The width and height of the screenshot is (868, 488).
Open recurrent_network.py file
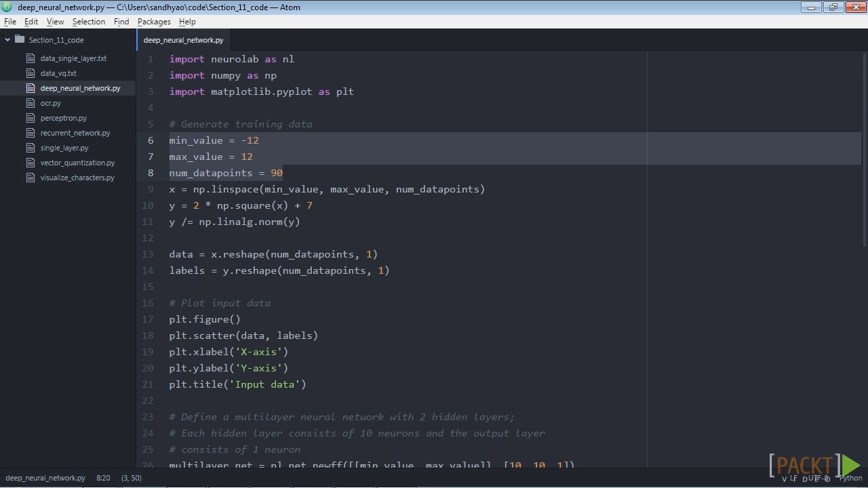pos(75,133)
